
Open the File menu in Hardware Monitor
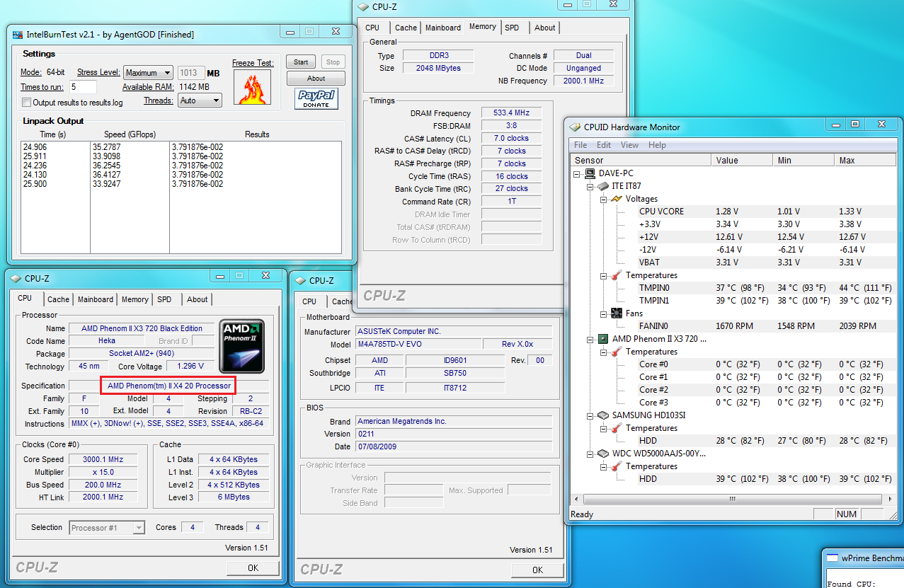coord(580,145)
